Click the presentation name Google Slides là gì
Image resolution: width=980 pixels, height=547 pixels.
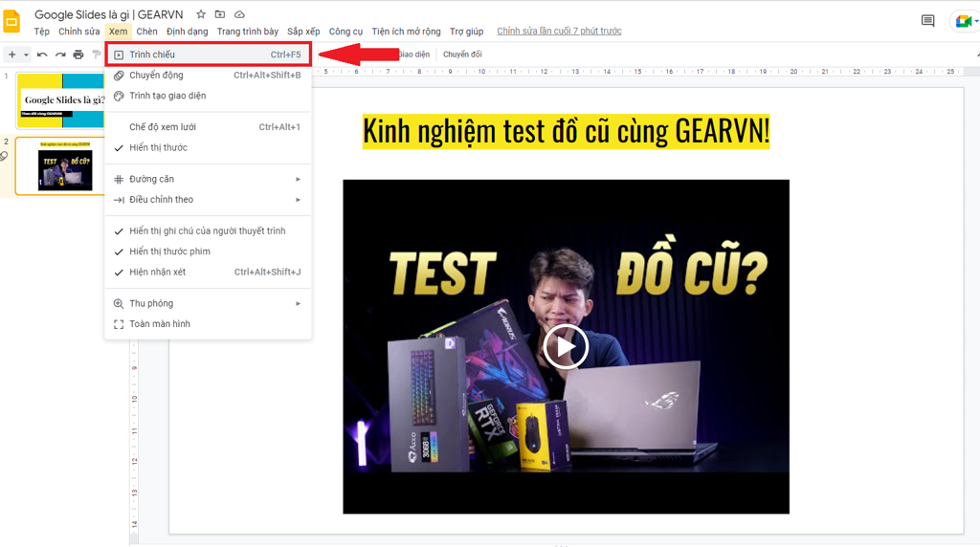109,14
